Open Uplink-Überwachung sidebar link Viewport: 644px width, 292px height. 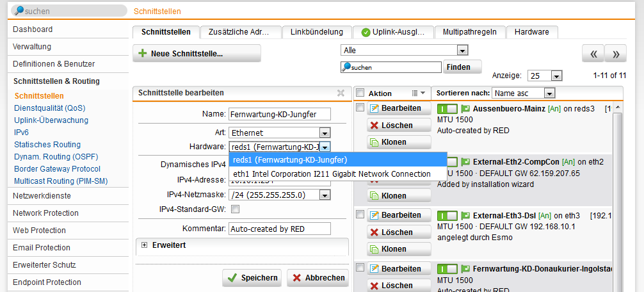51,120
